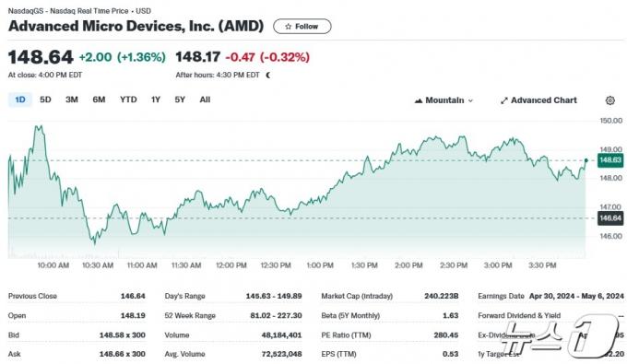Viewport: 627px width, 364px height.
Task: Click the Advanced Micro Devices, Inc. (AMD) title
Action: (136, 26)
